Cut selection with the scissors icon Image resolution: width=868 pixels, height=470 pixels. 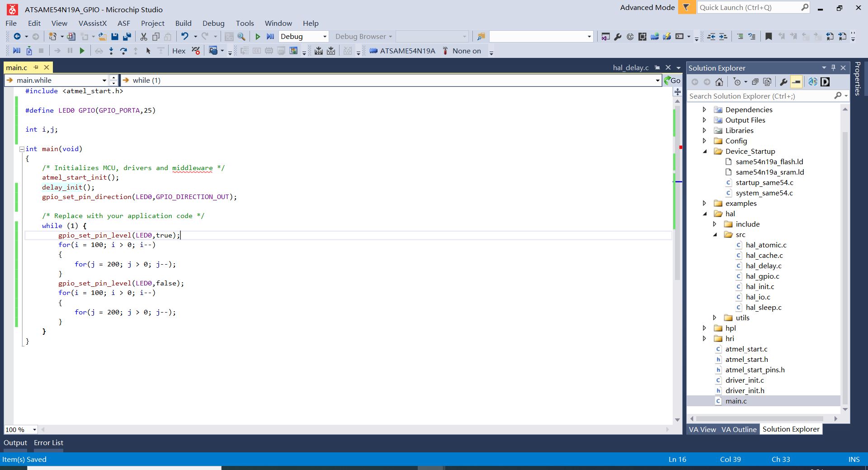[x=144, y=37]
